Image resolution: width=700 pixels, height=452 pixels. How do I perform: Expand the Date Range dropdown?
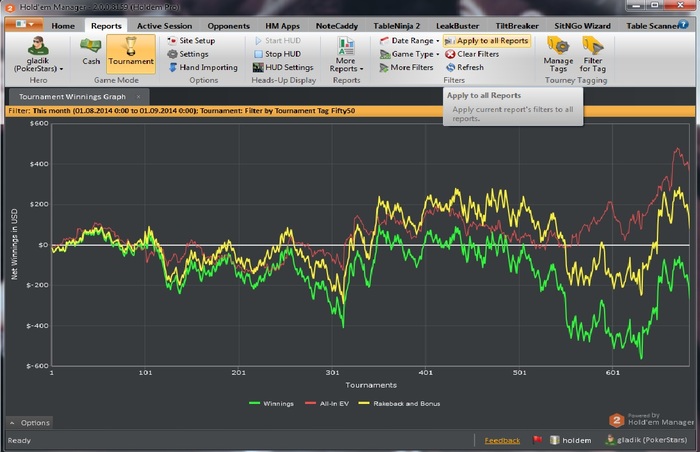click(x=412, y=40)
